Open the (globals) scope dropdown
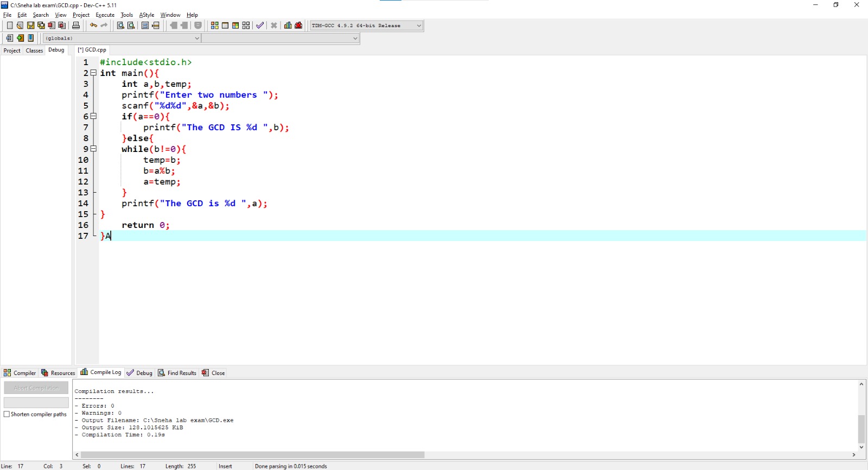 (122, 38)
